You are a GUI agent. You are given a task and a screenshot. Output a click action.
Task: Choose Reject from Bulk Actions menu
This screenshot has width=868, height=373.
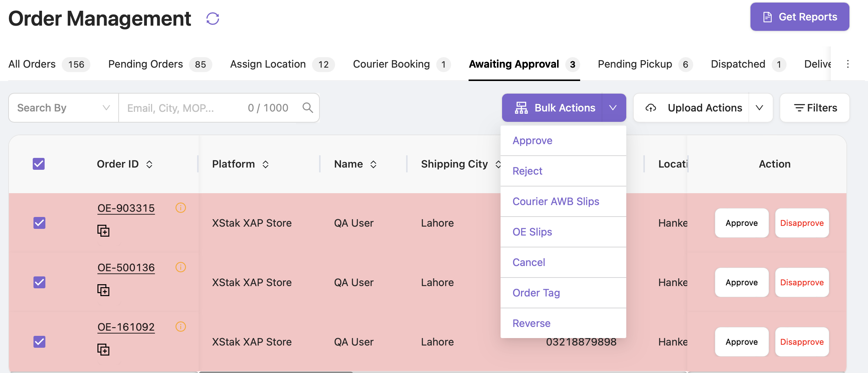pyautogui.click(x=563, y=171)
